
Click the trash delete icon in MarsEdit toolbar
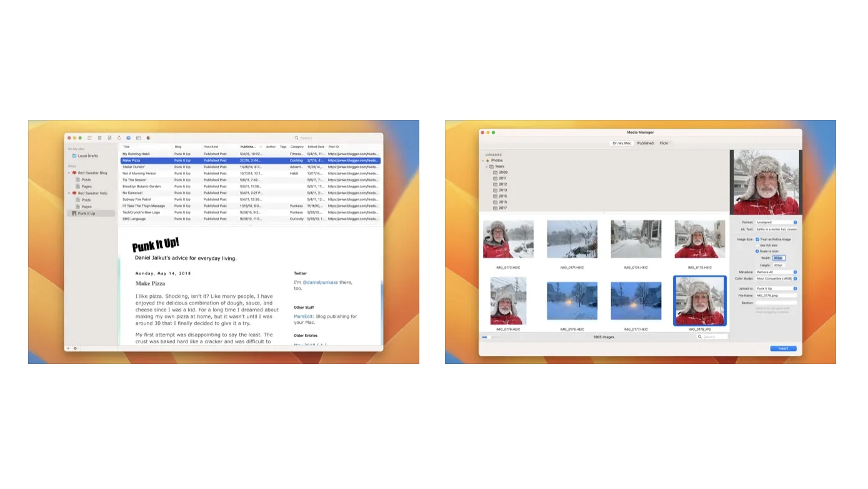click(99, 138)
